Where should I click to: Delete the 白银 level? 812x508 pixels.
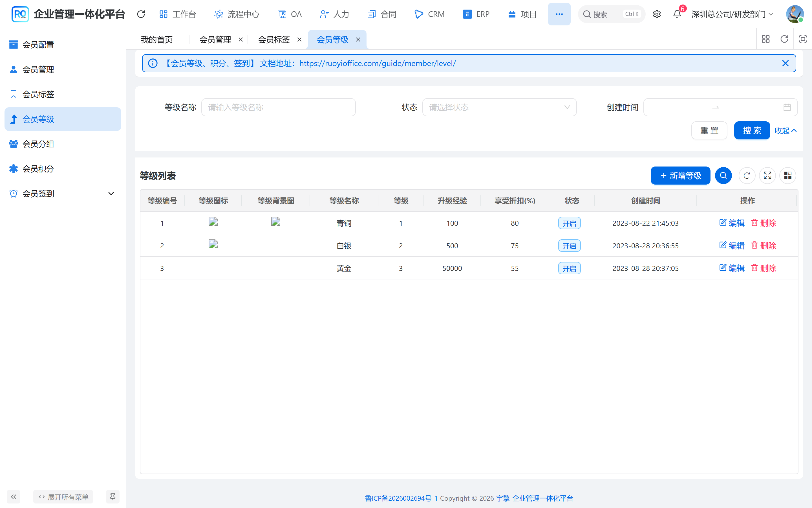click(x=763, y=245)
